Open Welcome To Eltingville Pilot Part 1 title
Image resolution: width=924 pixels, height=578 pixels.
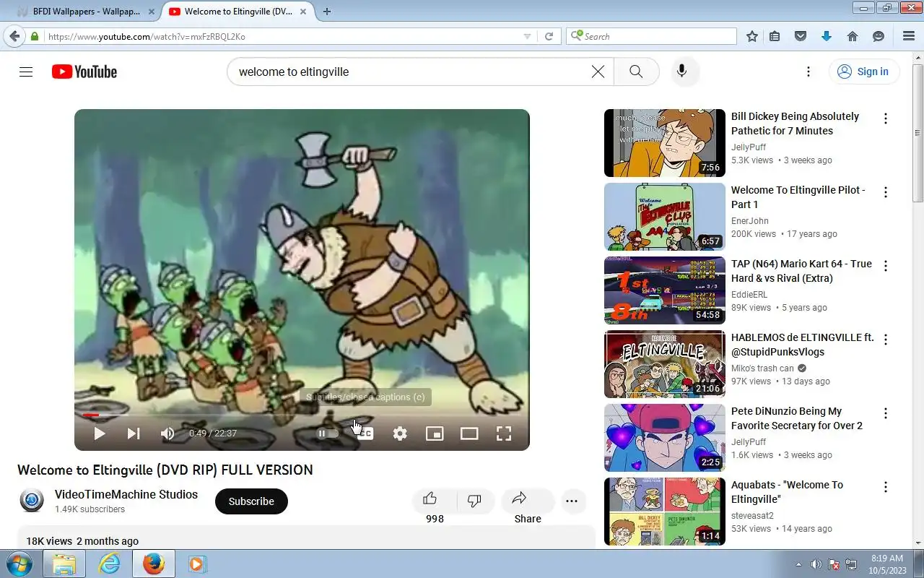point(798,197)
